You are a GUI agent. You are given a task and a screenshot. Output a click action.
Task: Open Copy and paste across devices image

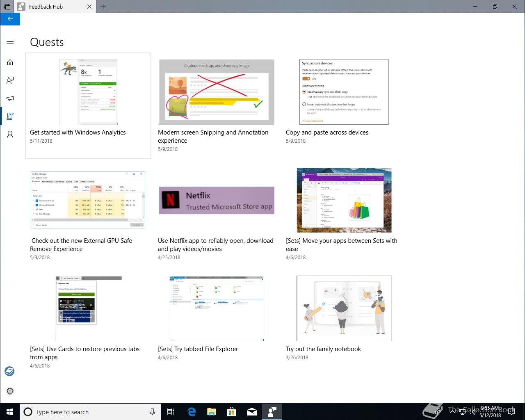(x=344, y=92)
